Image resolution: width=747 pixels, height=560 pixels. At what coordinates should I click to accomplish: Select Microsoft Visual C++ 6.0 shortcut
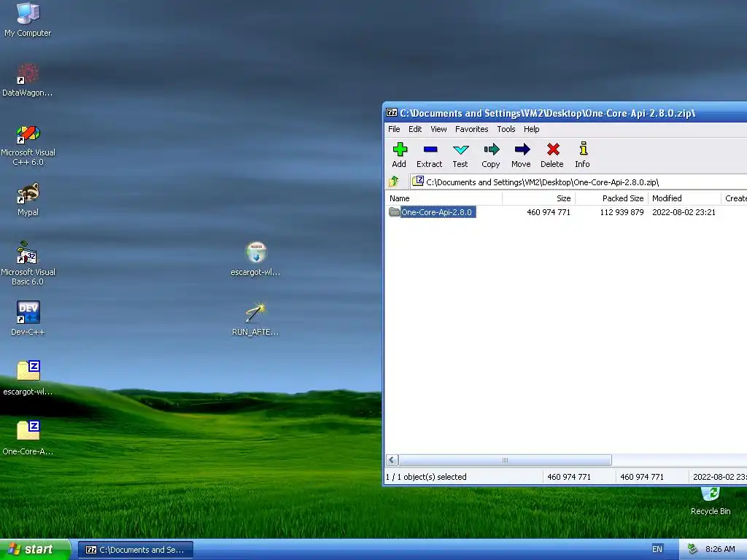click(x=28, y=145)
